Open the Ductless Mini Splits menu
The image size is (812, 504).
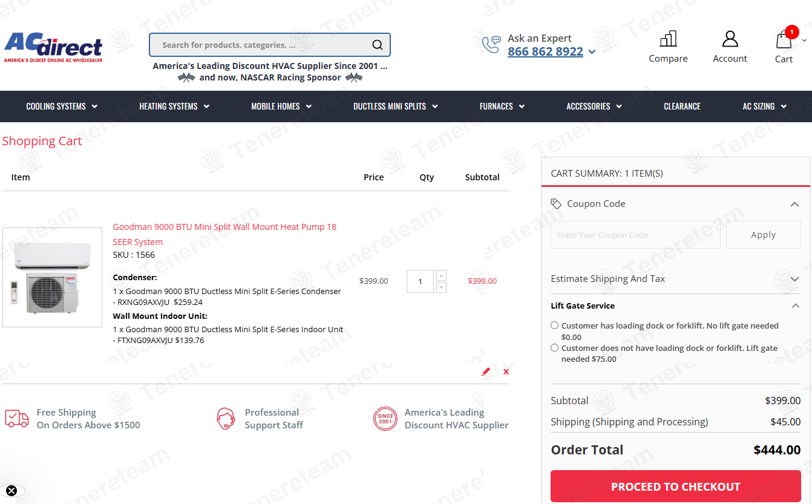[395, 106]
